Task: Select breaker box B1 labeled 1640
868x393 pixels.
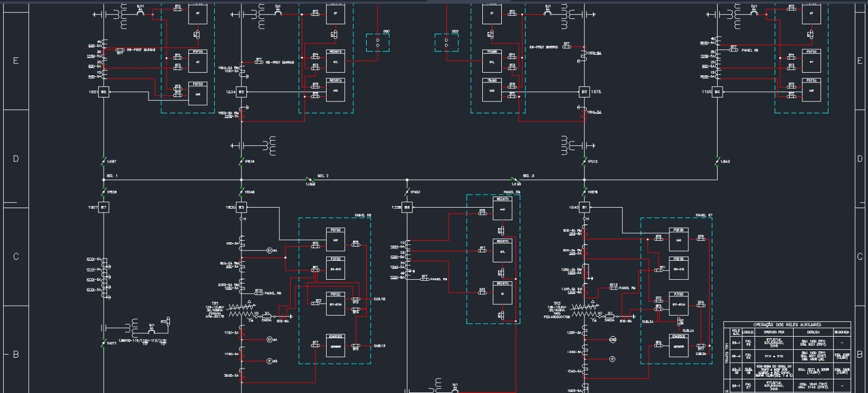Action: [584, 207]
